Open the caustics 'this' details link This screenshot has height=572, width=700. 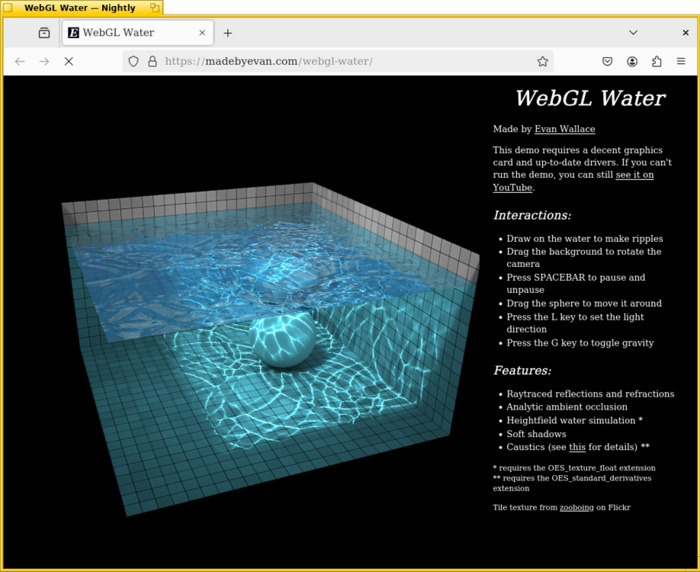click(577, 446)
